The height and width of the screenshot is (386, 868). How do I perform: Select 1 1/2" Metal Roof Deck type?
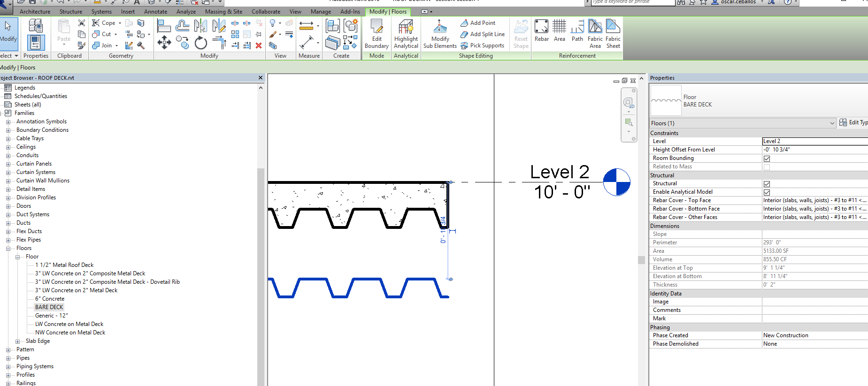point(64,265)
